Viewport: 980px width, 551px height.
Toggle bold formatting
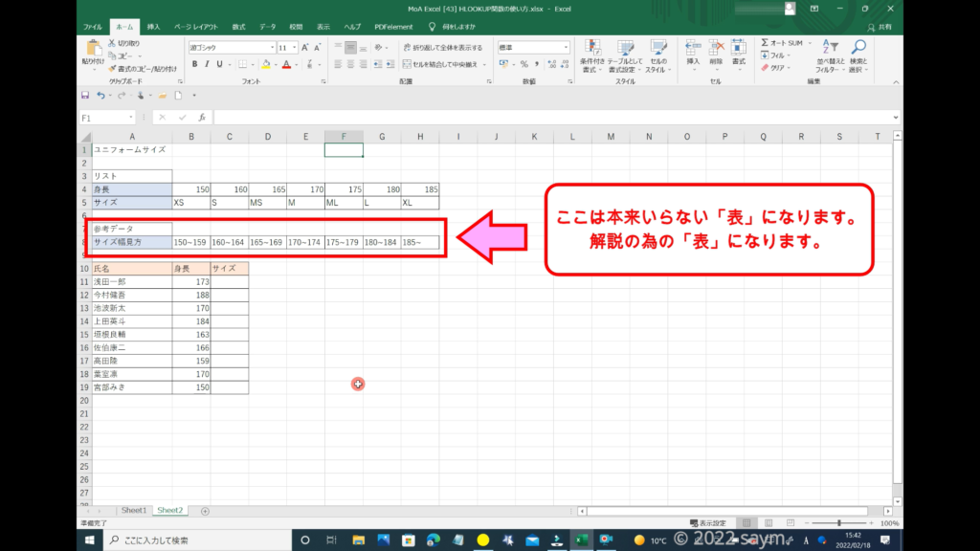coord(194,64)
